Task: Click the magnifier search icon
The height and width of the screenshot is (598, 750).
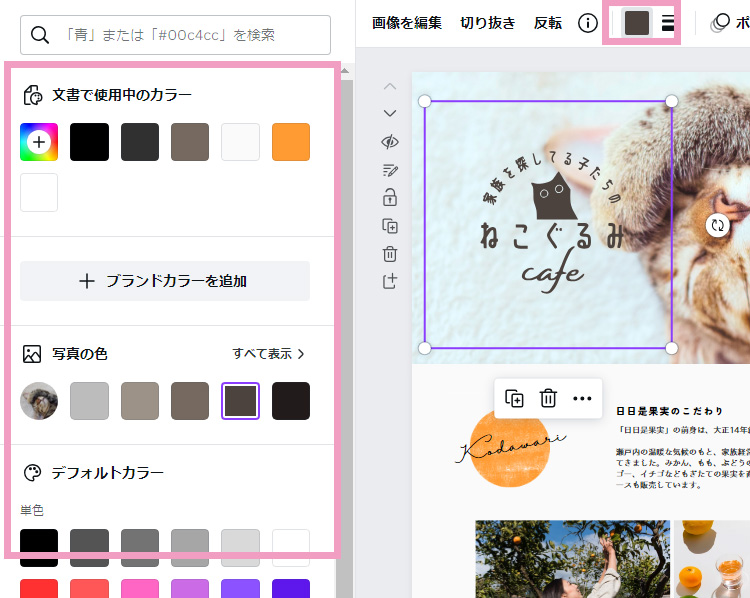Action: [x=40, y=35]
